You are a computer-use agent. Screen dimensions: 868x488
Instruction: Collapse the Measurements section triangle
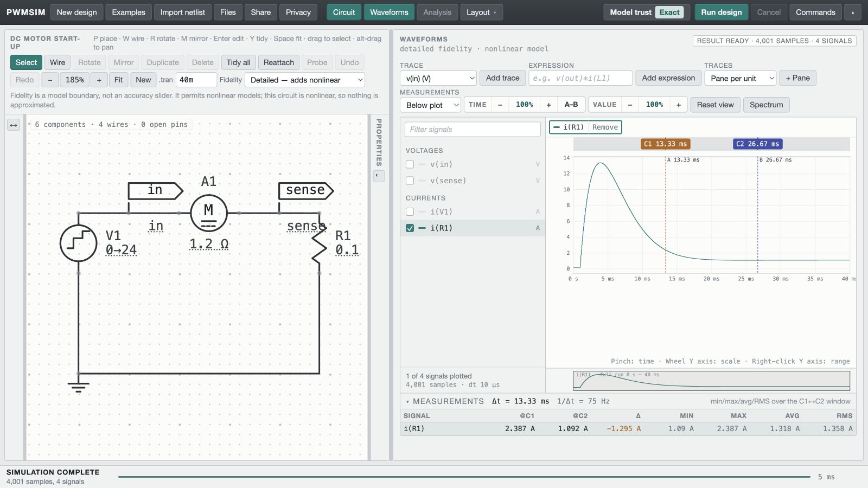pos(407,402)
